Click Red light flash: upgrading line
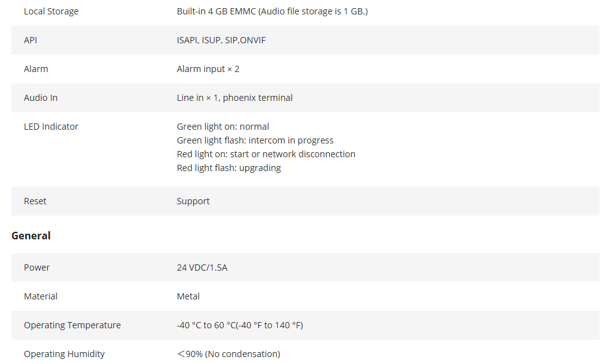 coord(229,168)
